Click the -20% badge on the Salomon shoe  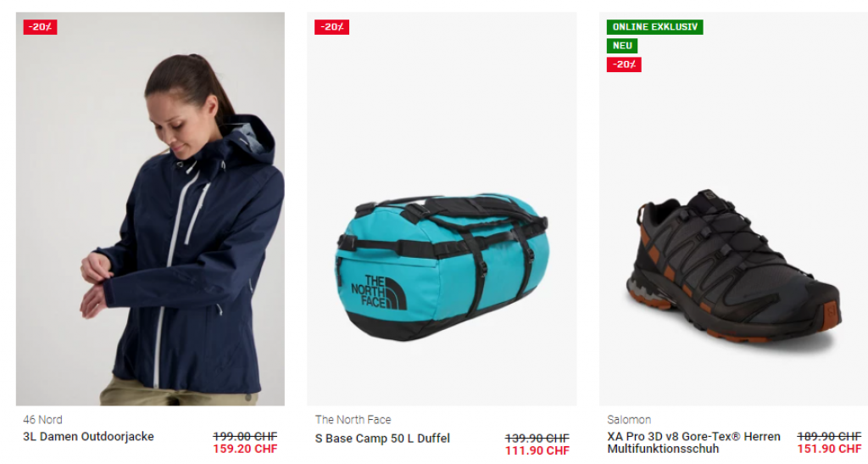tap(624, 64)
